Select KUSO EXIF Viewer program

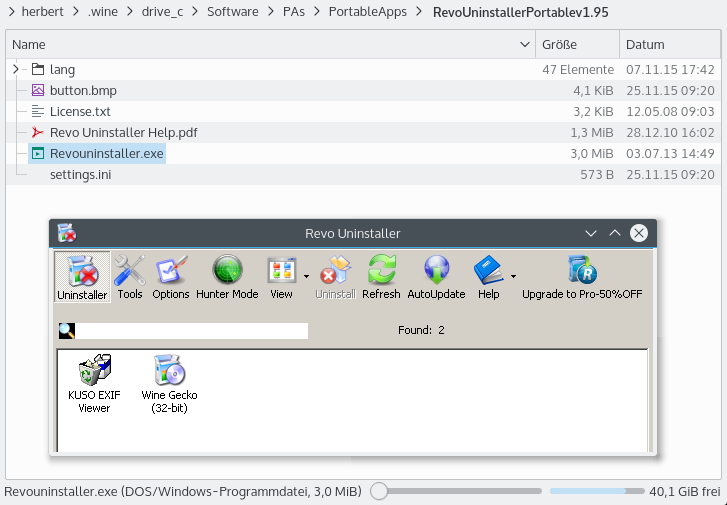coord(95,383)
